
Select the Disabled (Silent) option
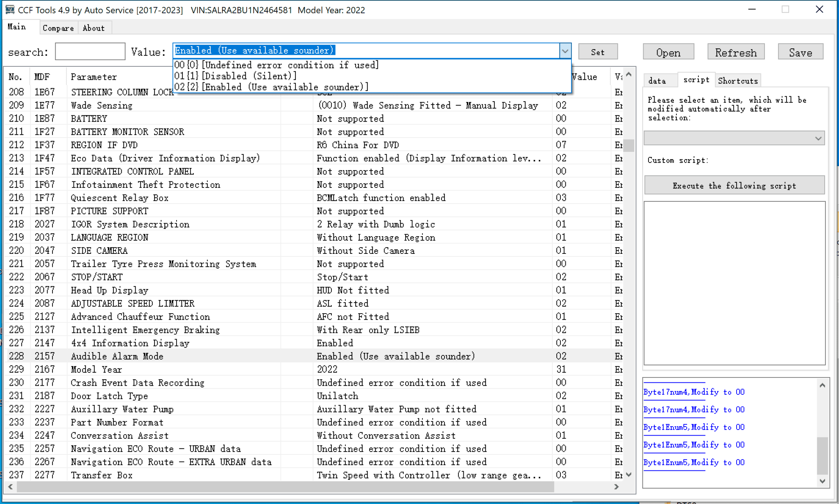coord(235,76)
